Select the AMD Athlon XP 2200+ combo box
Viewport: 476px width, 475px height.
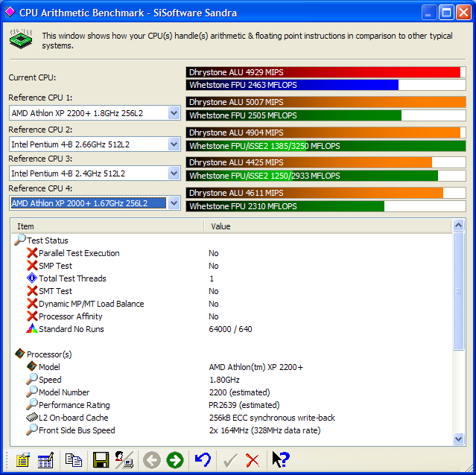[x=95, y=113]
